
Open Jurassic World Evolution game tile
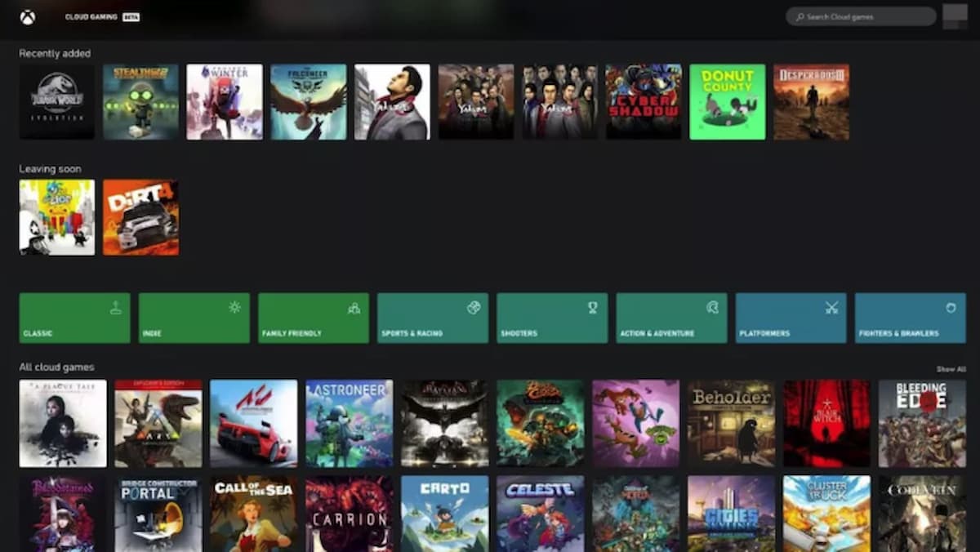[x=57, y=102]
